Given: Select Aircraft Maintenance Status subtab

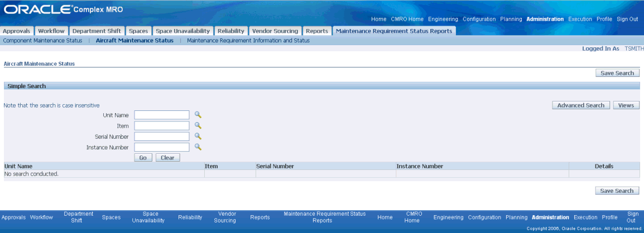Looking at the screenshot, I should pos(134,41).
